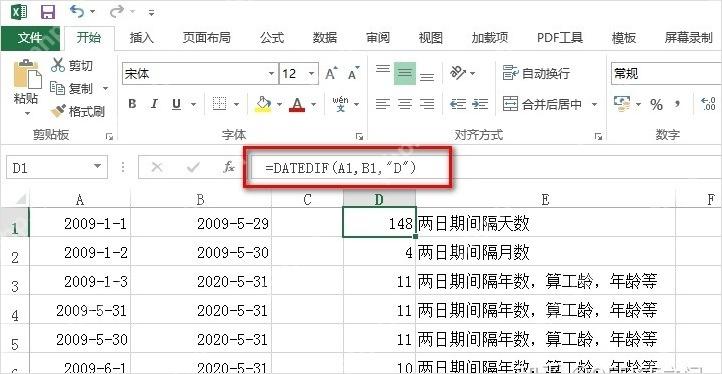Click the decrease font size icon
Viewport: 722px width, 374px height.
click(x=354, y=74)
